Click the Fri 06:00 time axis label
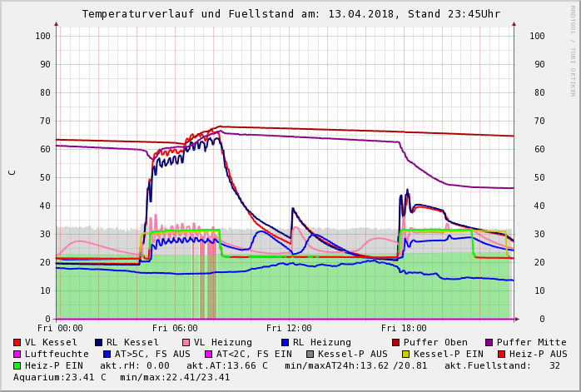581x392 pixels. [175, 329]
